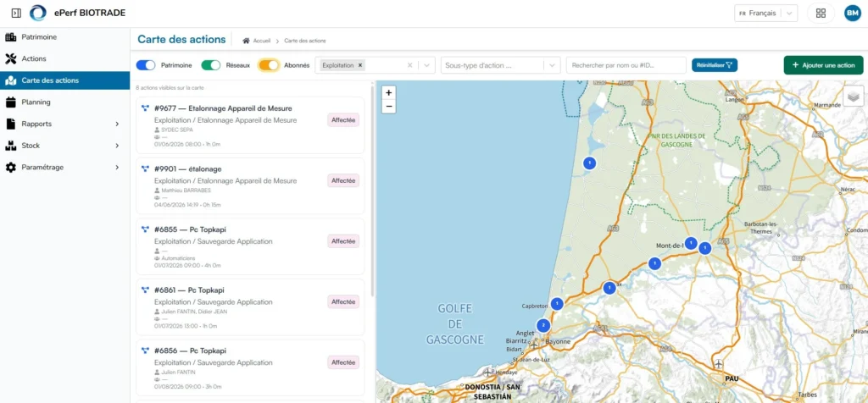This screenshot has width=868, height=403.
Task: Open the Sous-type d'action dropdown
Action: pos(500,65)
